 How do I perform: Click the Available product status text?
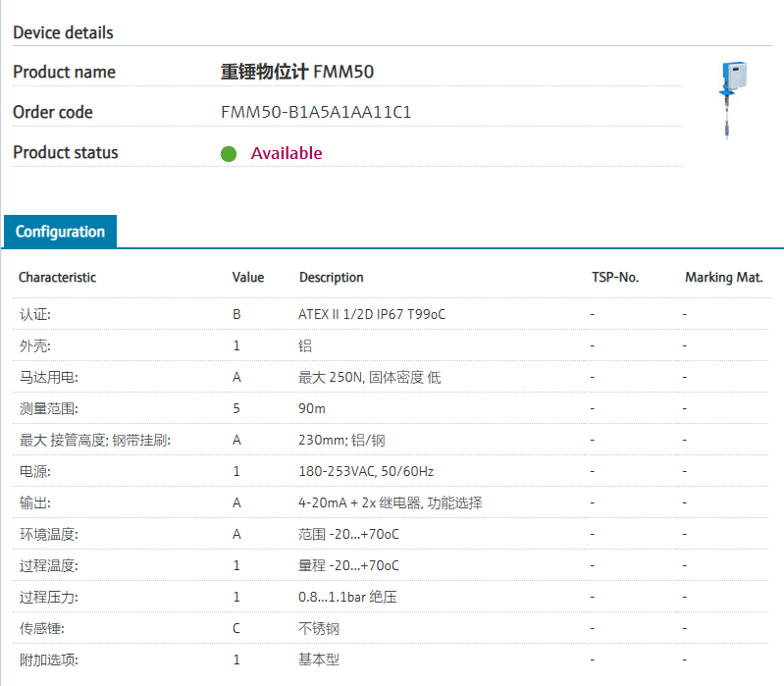(x=287, y=153)
